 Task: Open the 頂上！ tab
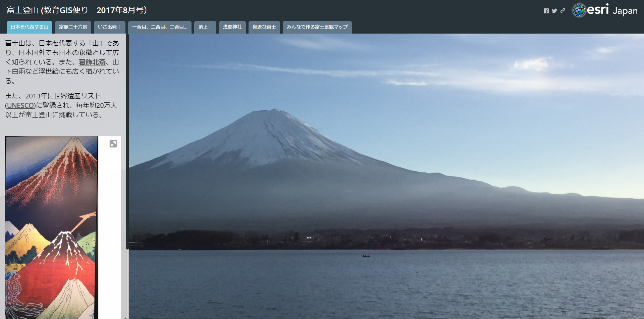pyautogui.click(x=205, y=27)
